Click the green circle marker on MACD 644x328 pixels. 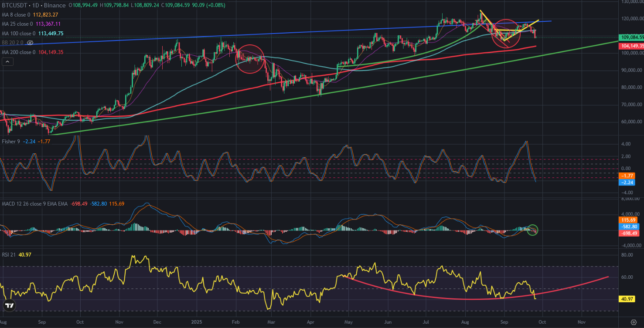532,230
